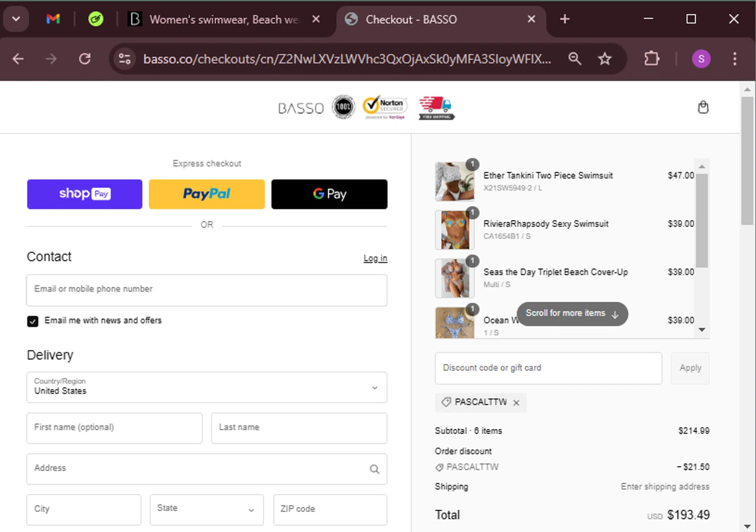The height and width of the screenshot is (532, 756).
Task: Click the main page scrollbar thumb
Action: point(747,161)
